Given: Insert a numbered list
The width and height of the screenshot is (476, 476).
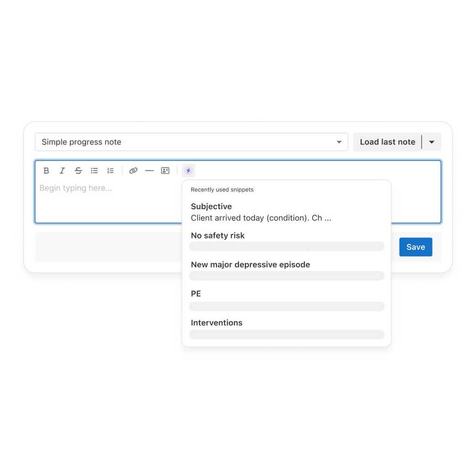Looking at the screenshot, I should pos(111,171).
